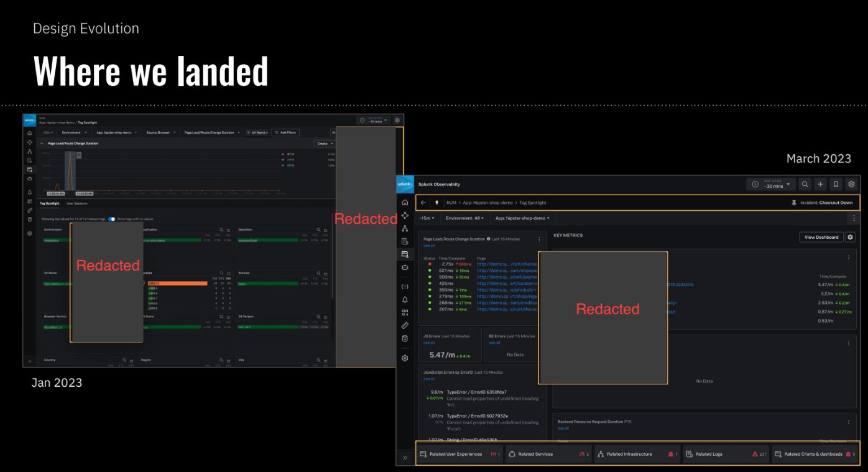Toggle Show tags with no values in Jan 2023 screenshot
Viewport: 868px width, 472px height.
click(x=112, y=219)
